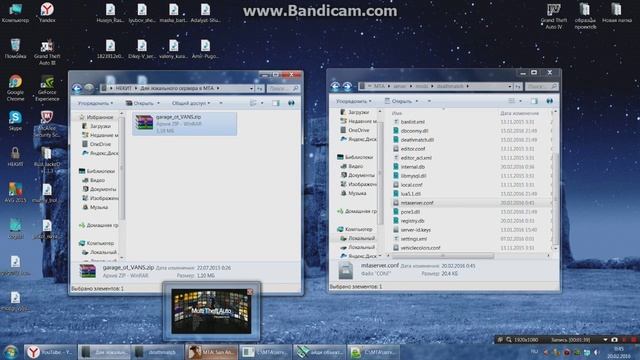The height and width of the screenshot is (360, 640).
Task: Expand address history dropdown in the НЕКИТ window
Action: click(251, 88)
